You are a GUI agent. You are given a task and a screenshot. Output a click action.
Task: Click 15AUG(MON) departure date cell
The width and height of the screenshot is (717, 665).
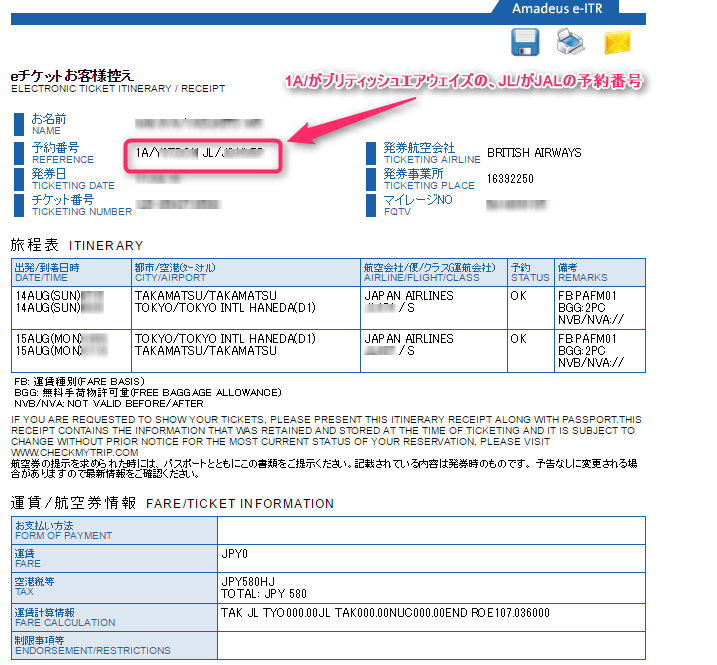pyautogui.click(x=48, y=339)
